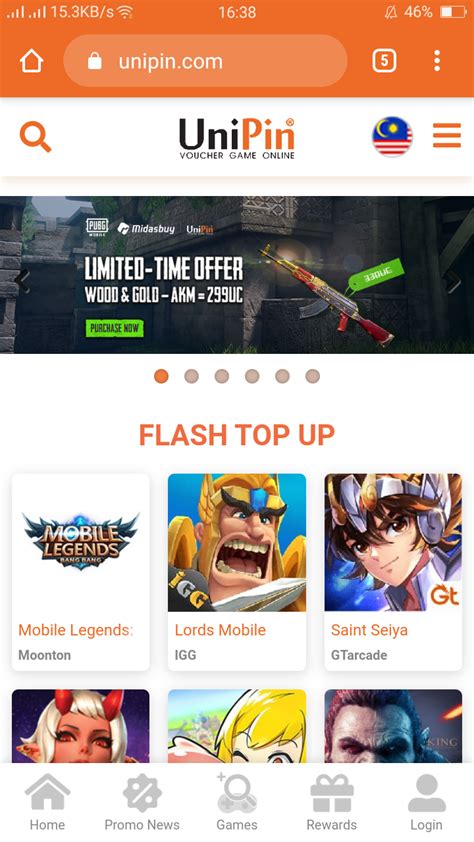Screen dimensions: 474x842
Task: Switch to the Games tab
Action: tap(237, 803)
